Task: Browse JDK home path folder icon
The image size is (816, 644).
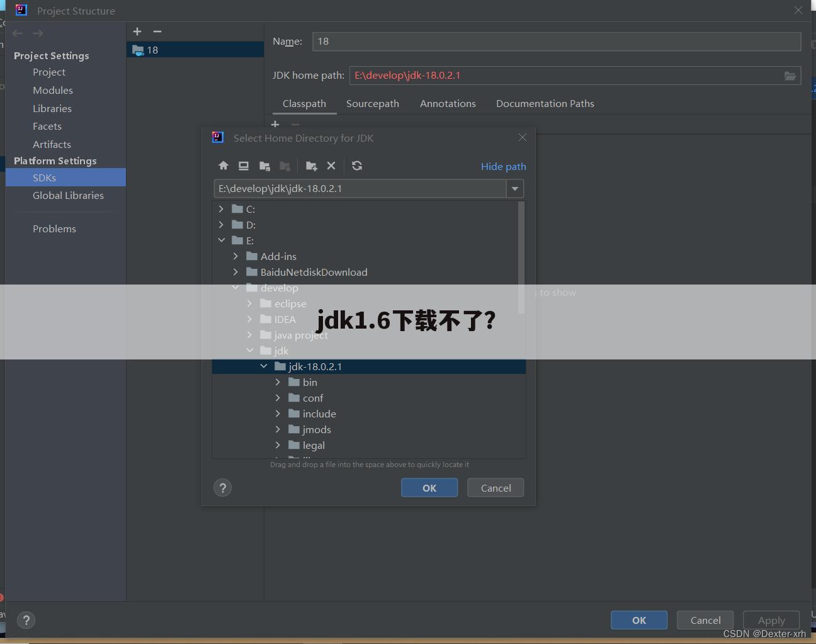Action: pyautogui.click(x=790, y=76)
